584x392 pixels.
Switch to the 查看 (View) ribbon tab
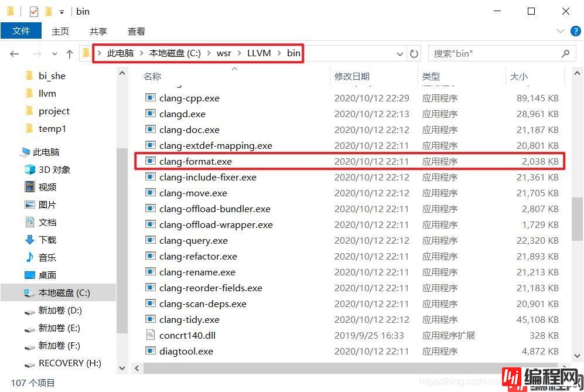tap(136, 31)
